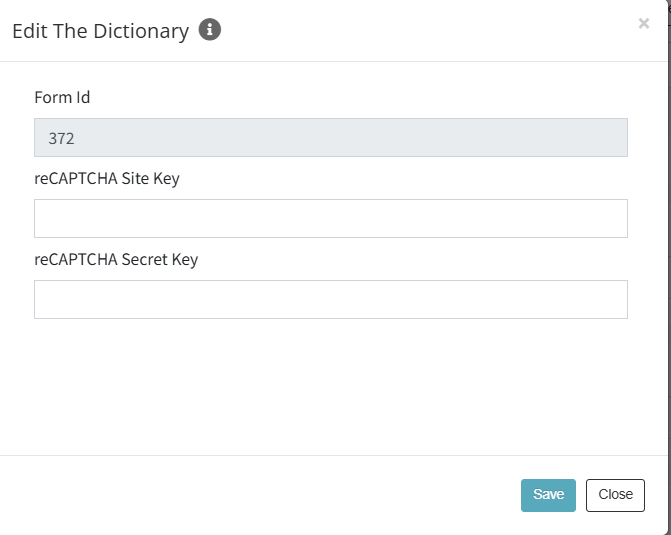Place cursor in the Secret Key textbox
Image resolution: width=671 pixels, height=535 pixels.
click(331, 300)
